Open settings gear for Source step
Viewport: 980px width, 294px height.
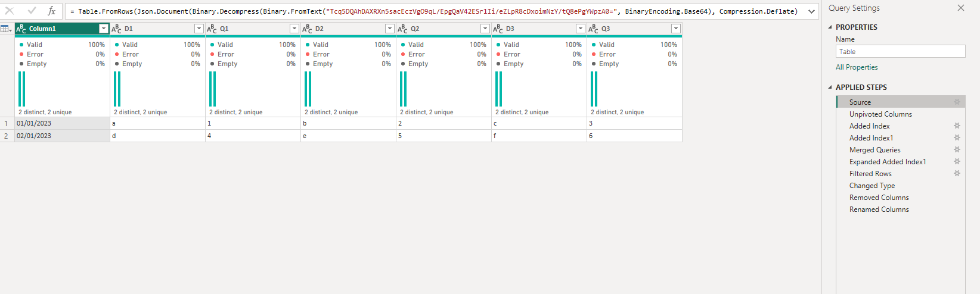(x=957, y=102)
